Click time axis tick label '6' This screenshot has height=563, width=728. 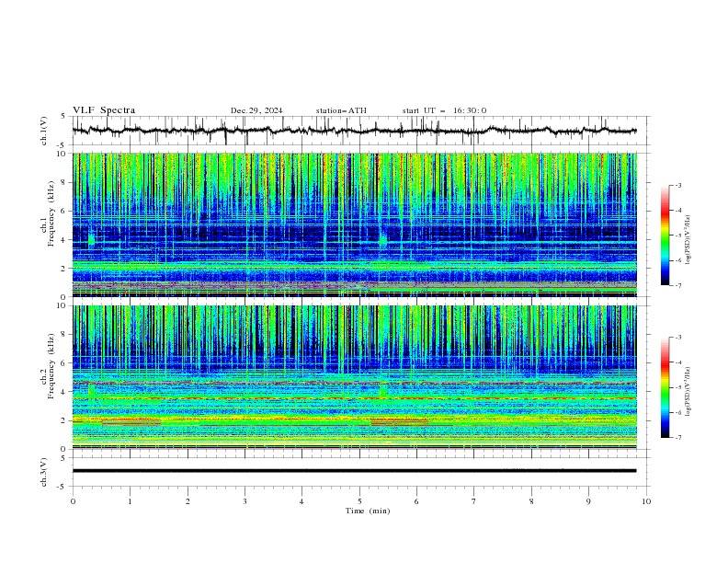pyautogui.click(x=416, y=501)
